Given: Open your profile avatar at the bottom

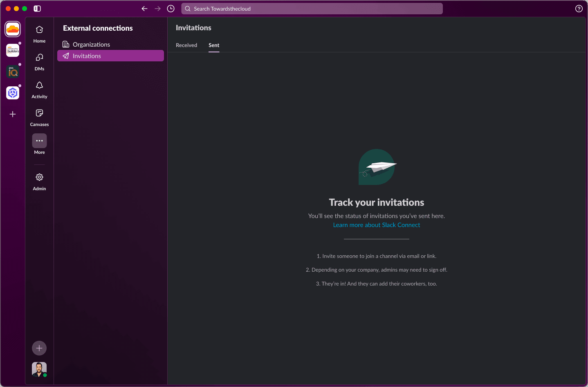Looking at the screenshot, I should [x=39, y=369].
